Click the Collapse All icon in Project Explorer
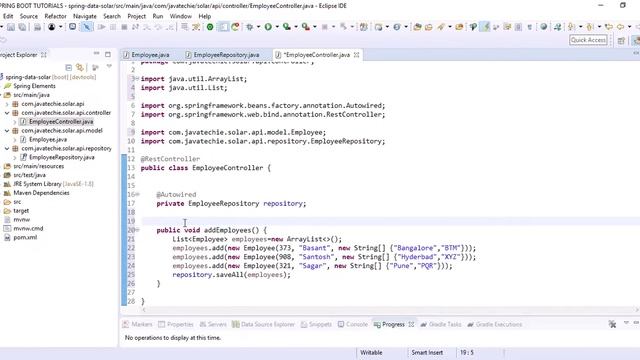This screenshot has width=640, height=360. [69, 67]
